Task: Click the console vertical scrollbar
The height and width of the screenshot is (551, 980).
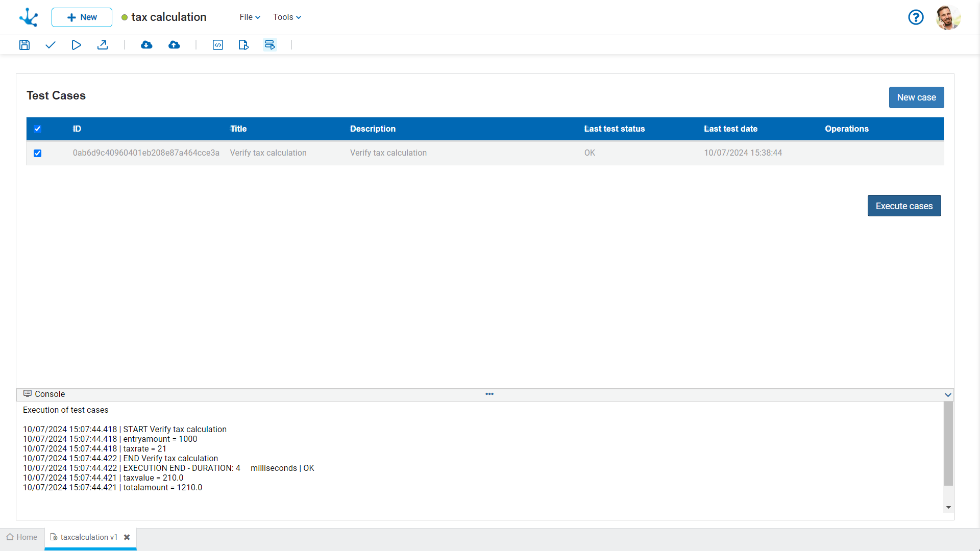Action: (948, 444)
